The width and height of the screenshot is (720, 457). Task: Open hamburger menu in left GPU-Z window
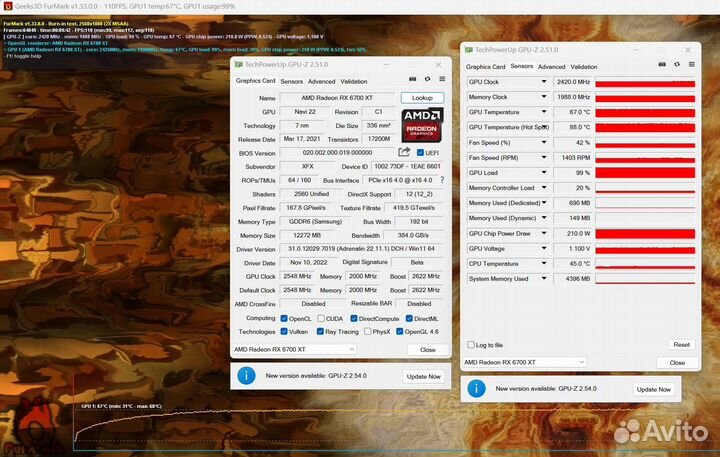[442, 79]
